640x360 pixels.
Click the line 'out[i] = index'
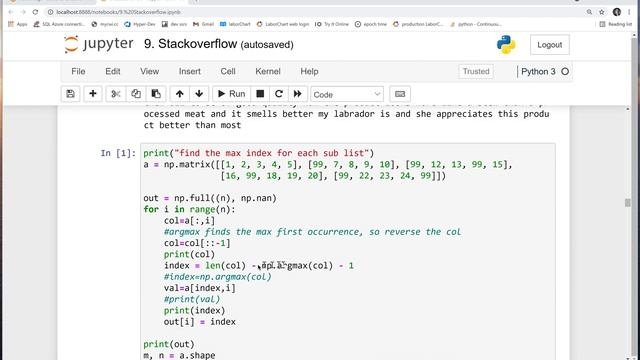200,322
